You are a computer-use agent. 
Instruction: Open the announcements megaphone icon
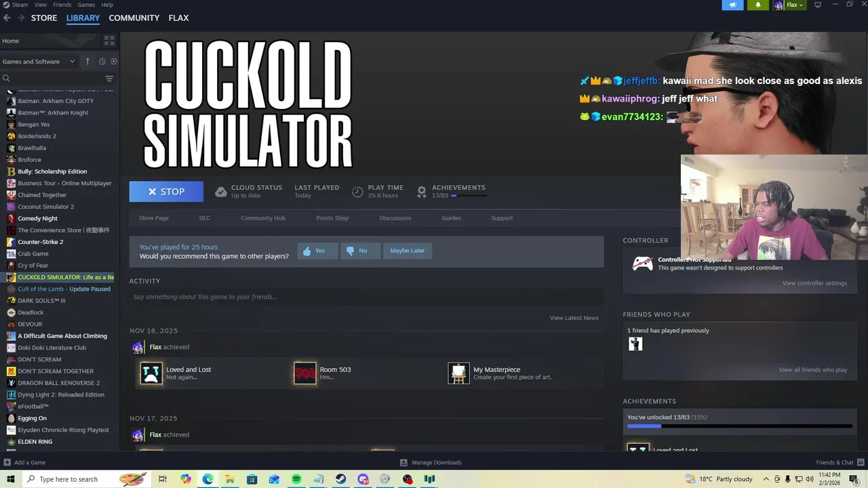(x=732, y=5)
